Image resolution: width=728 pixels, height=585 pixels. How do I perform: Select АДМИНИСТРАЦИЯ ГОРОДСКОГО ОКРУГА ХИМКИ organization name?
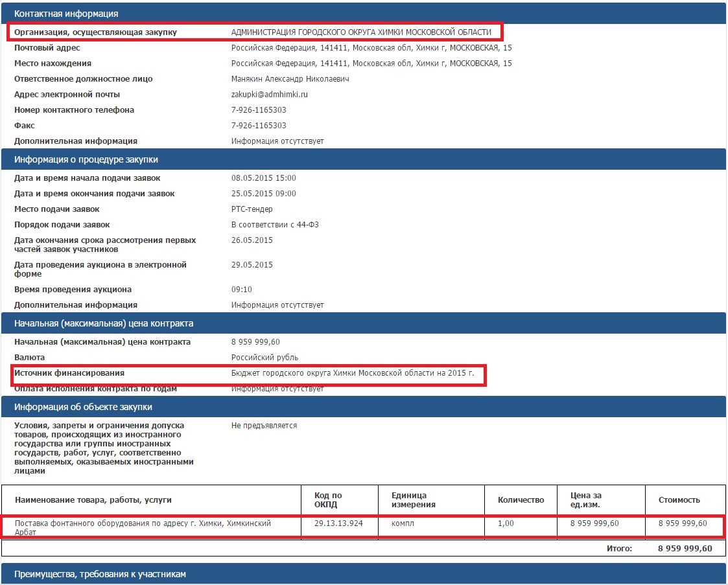pyautogui.click(x=361, y=32)
